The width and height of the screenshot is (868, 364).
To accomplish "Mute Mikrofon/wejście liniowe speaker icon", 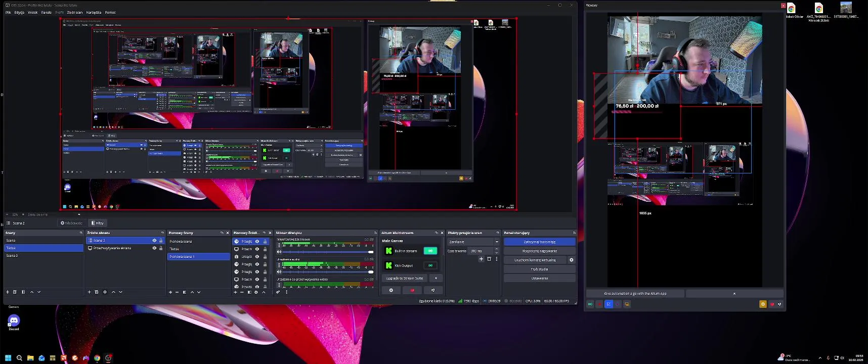I will tap(279, 252).
